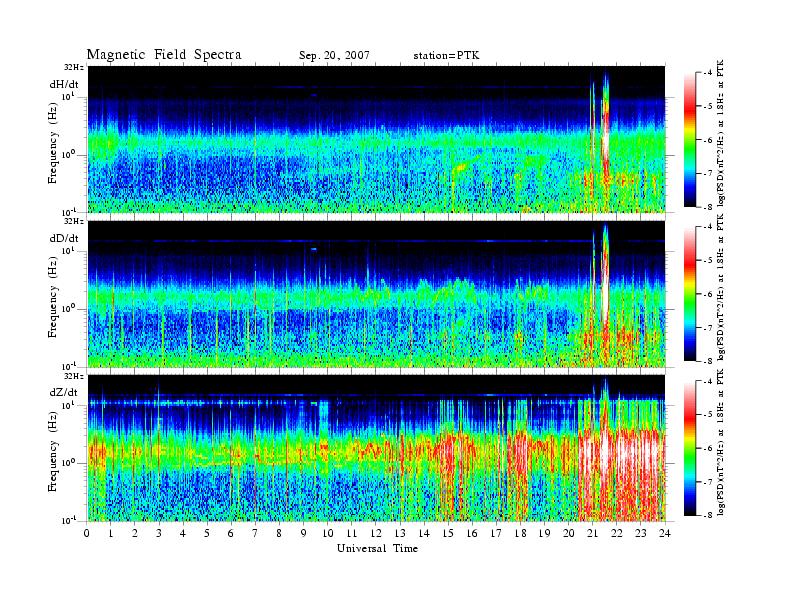This screenshot has height=612, width=792.
Task: Click inside the dD/dt spectrogram panel
Action: [x=376, y=293]
